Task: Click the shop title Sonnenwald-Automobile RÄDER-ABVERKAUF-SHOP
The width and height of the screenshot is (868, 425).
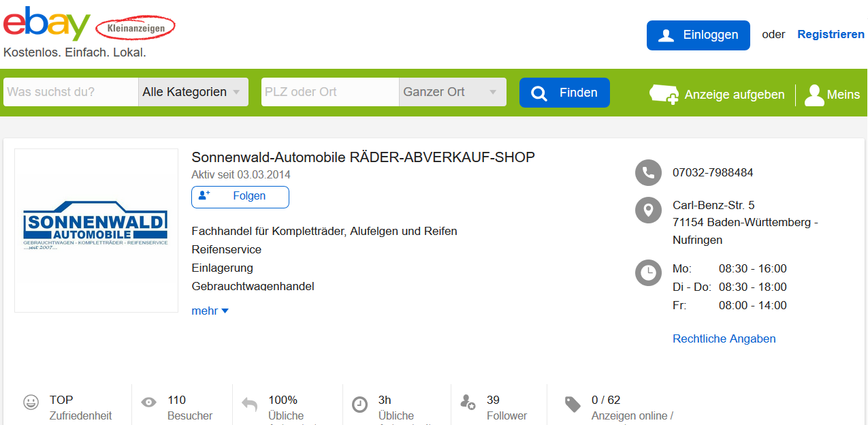Action: (363, 157)
